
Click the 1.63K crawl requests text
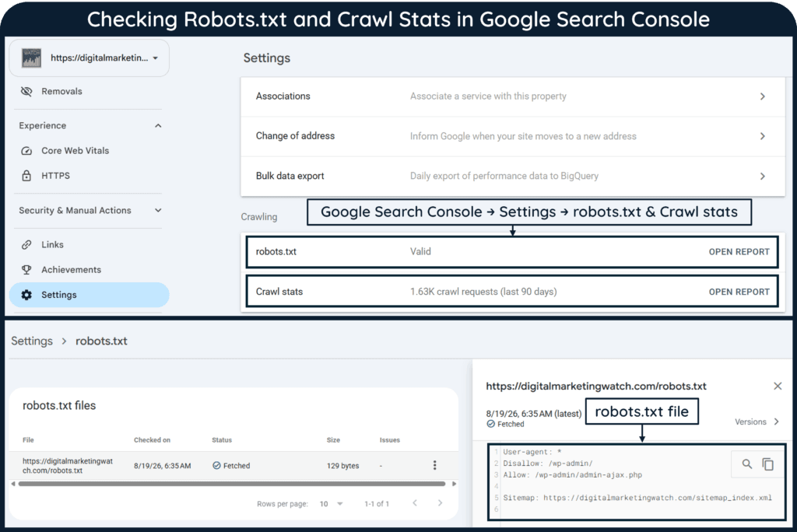click(483, 292)
